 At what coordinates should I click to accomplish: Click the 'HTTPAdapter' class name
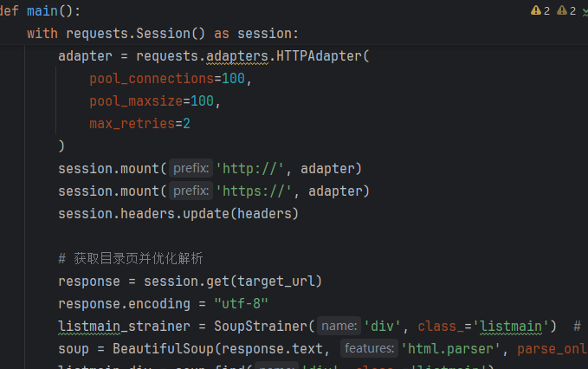coord(319,56)
